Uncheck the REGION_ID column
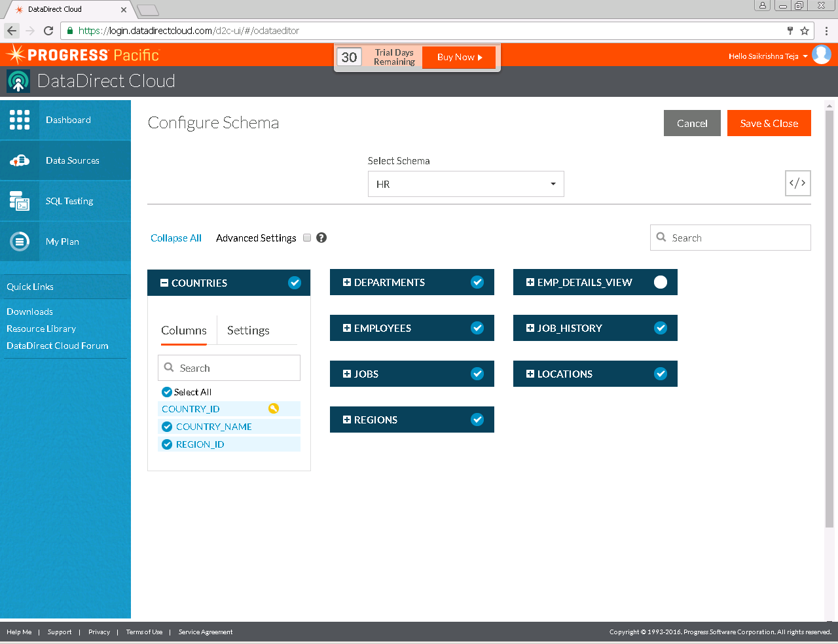This screenshot has height=644, width=838. [167, 444]
